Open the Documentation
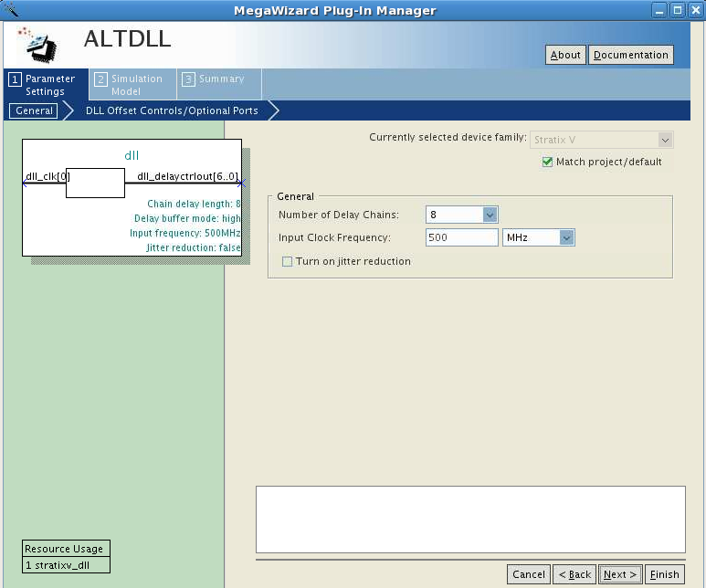The image size is (706, 588). coord(631,55)
